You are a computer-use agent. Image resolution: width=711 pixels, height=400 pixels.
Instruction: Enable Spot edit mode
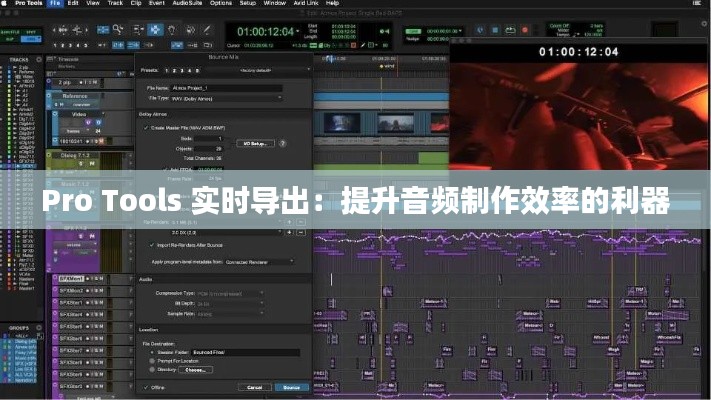coord(30,32)
